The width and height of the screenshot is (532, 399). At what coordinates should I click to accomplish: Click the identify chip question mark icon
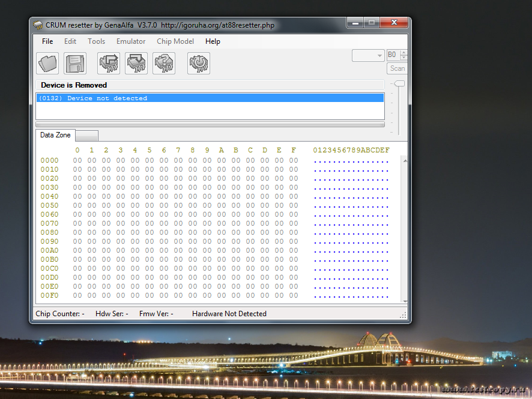(x=164, y=64)
